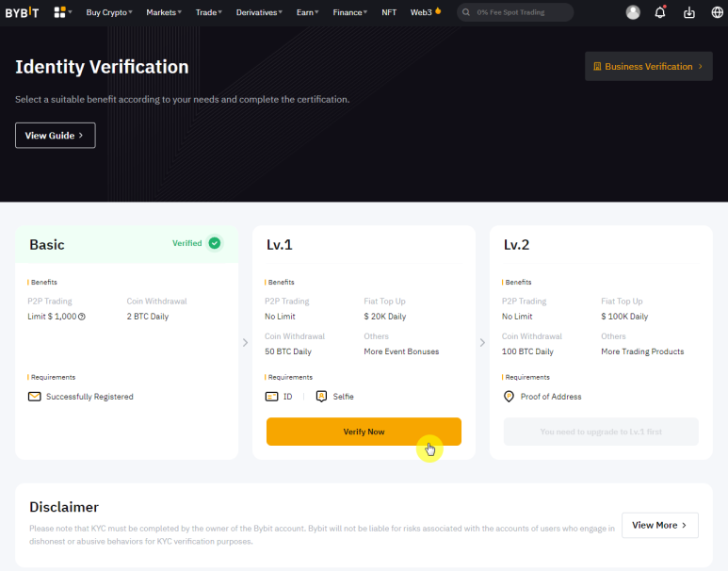This screenshot has height=571, width=728.
Task: Click the arrow between Basic and Lv.1
Action: coord(245,342)
